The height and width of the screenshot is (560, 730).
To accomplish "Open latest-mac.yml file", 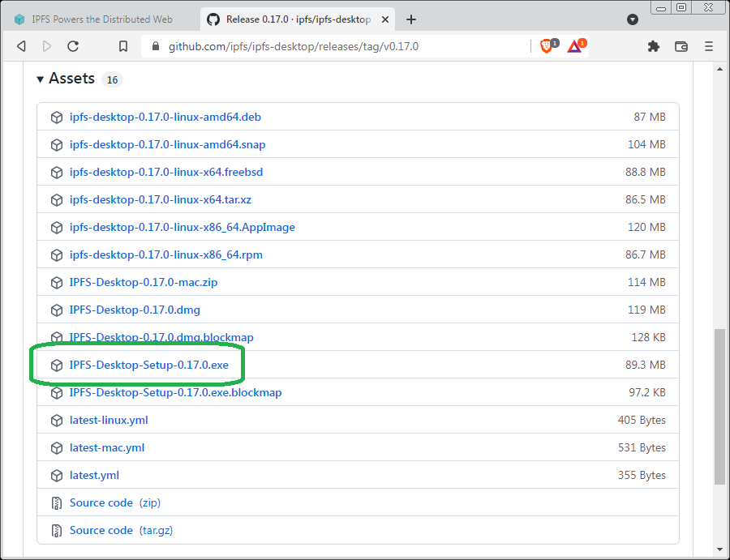I will [107, 447].
